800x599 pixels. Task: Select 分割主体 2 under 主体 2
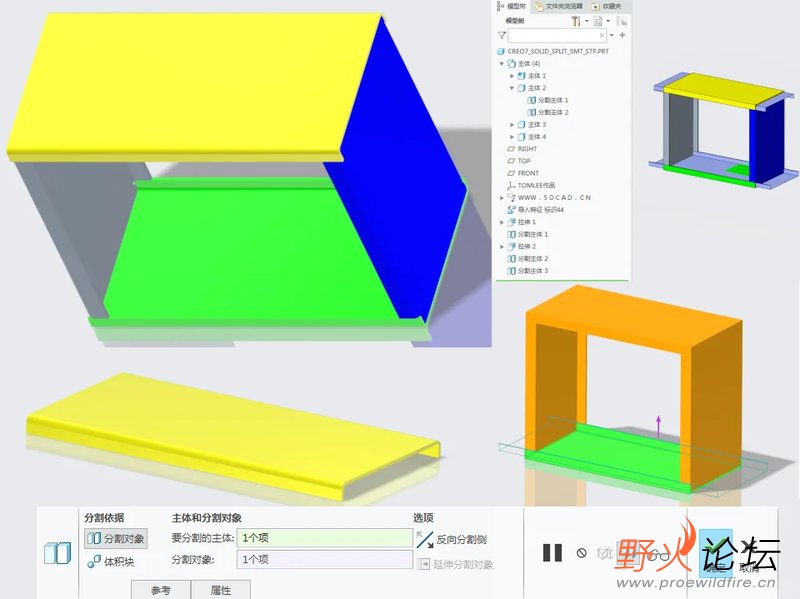pyautogui.click(x=548, y=112)
